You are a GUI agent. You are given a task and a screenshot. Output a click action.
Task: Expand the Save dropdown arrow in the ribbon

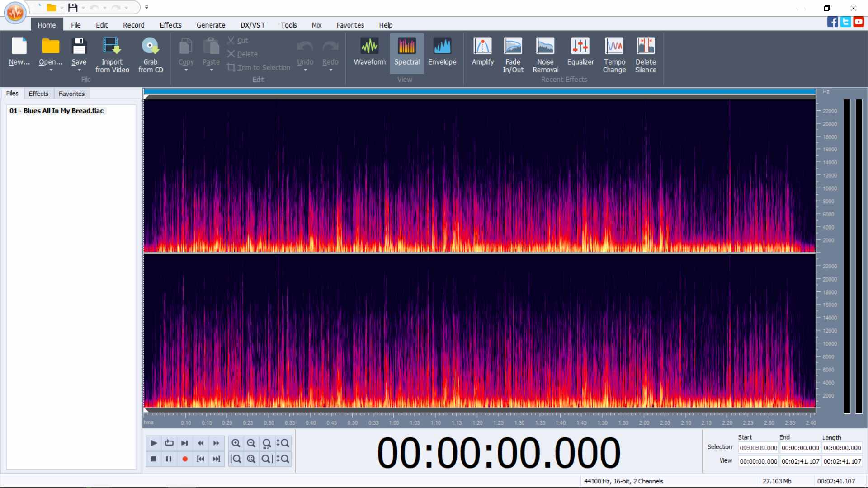tap(79, 70)
